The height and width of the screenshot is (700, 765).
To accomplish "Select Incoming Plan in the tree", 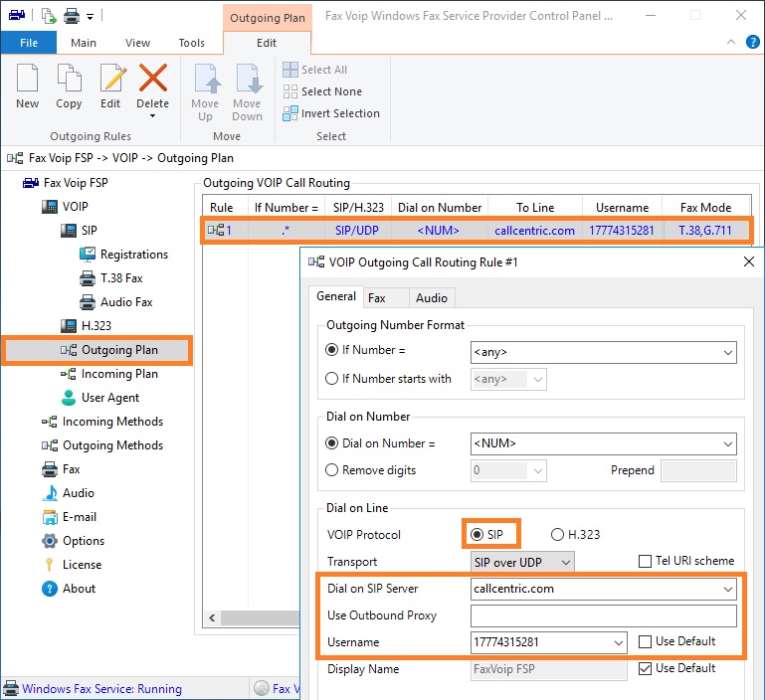I will pos(109,374).
